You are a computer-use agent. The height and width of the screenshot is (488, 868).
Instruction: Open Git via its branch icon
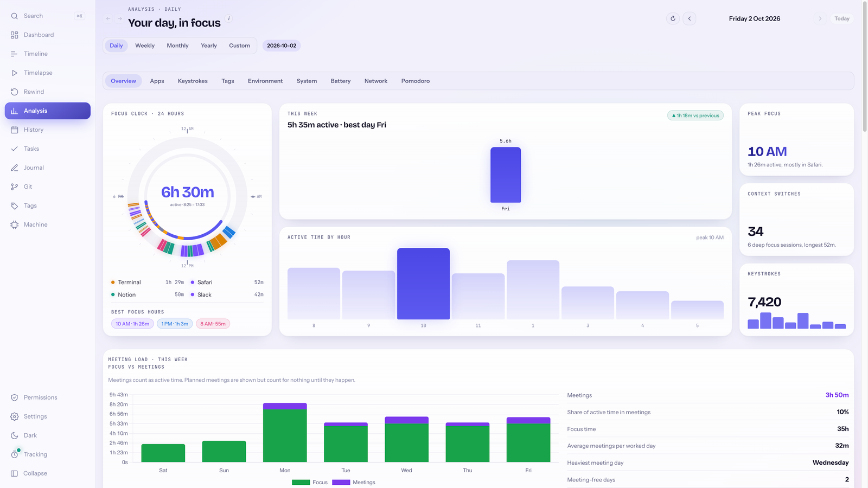[15, 187]
